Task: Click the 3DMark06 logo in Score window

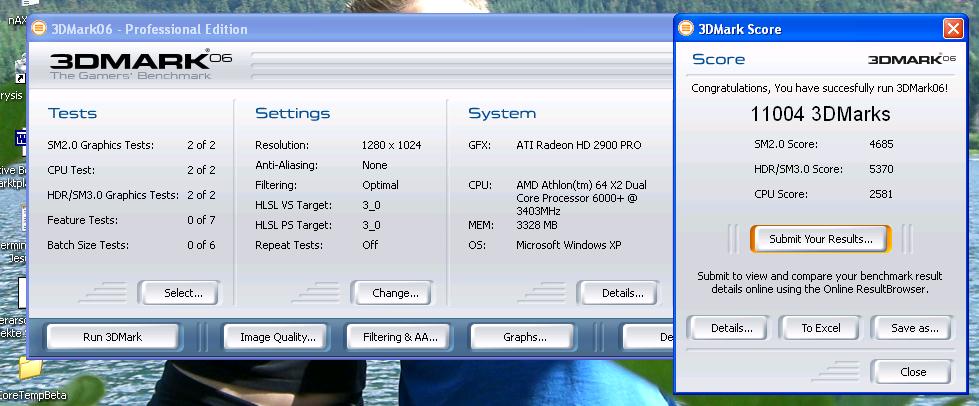Action: pyautogui.click(x=912, y=59)
